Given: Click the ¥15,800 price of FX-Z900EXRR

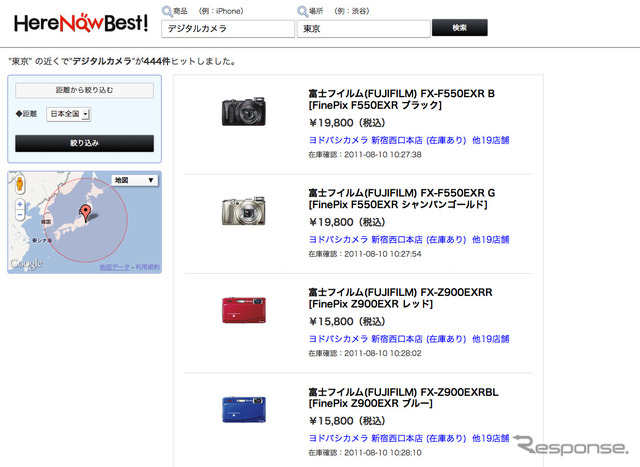Looking at the screenshot, I should click(x=347, y=322).
